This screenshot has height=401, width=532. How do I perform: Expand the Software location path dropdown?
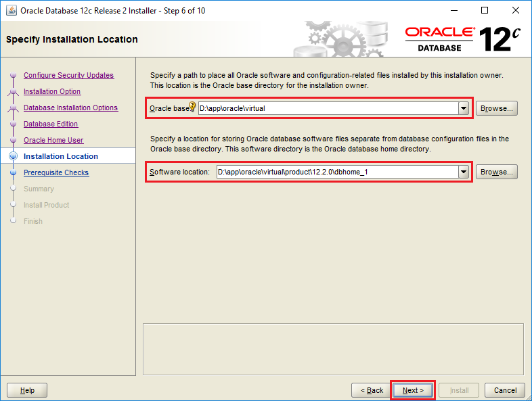pyautogui.click(x=464, y=172)
